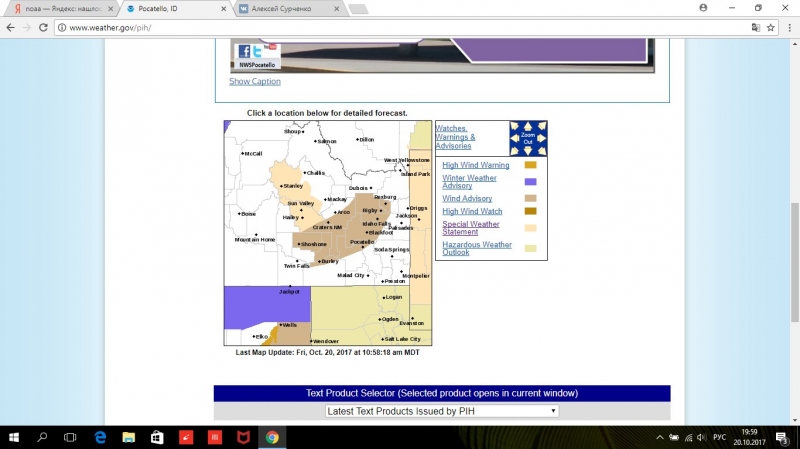
Task: Click the translate page icon in the address bar
Action: 756,28
